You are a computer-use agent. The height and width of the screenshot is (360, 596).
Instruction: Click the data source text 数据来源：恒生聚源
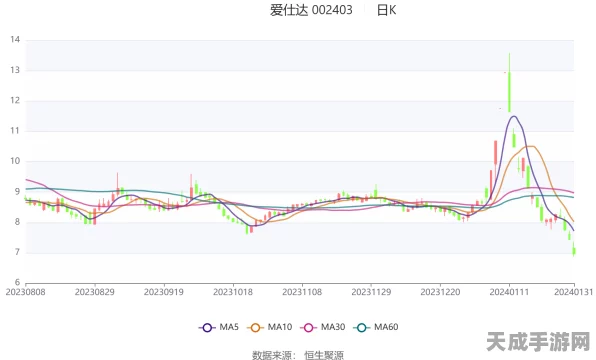298,355
